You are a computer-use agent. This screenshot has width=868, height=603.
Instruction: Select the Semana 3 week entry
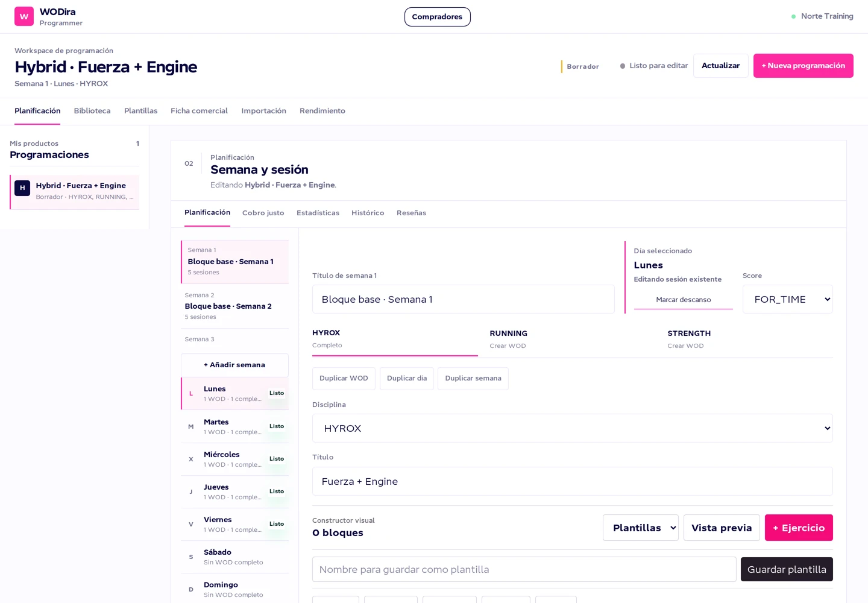click(234, 339)
